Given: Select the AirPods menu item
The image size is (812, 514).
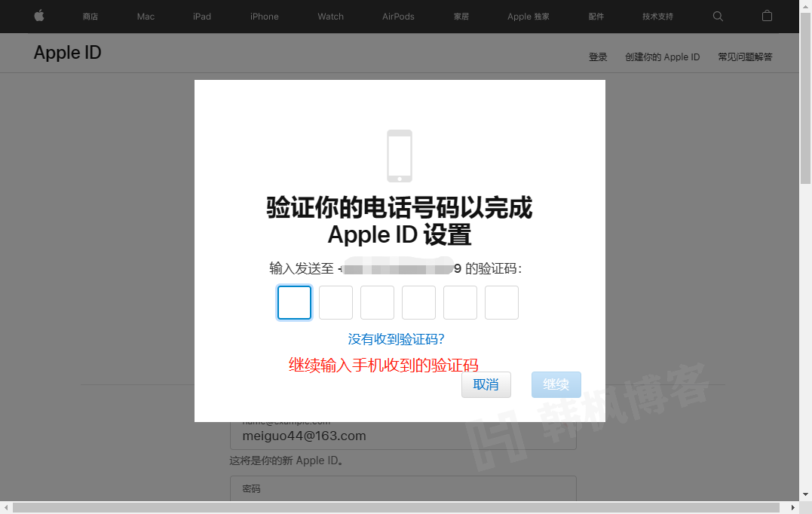Looking at the screenshot, I should point(398,16).
